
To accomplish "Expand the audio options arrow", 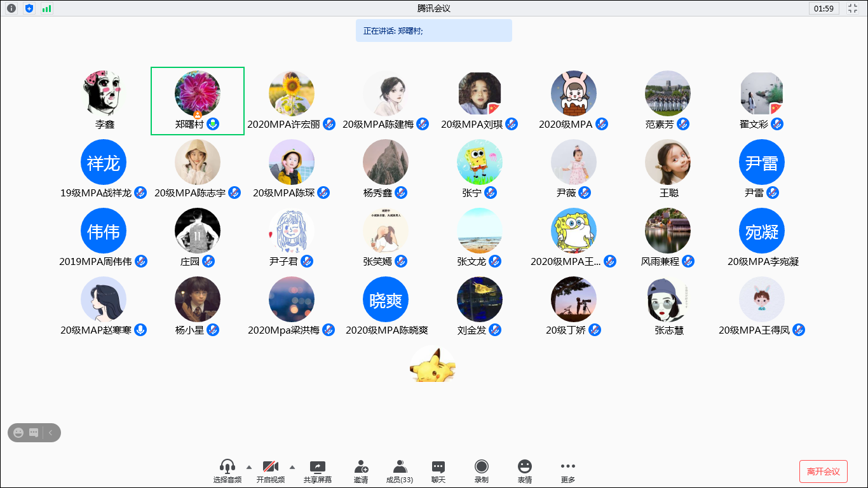I will click(x=248, y=466).
